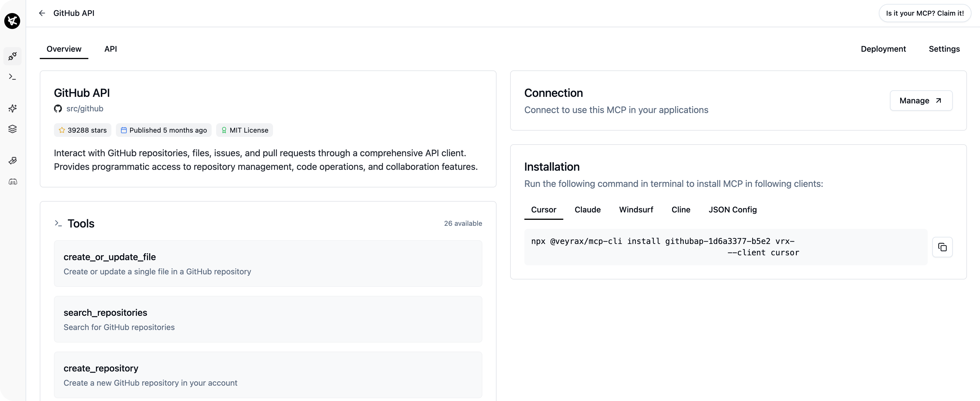The width and height of the screenshot is (980, 401).
Task: Copy the installation command using copy icon
Action: (x=943, y=247)
